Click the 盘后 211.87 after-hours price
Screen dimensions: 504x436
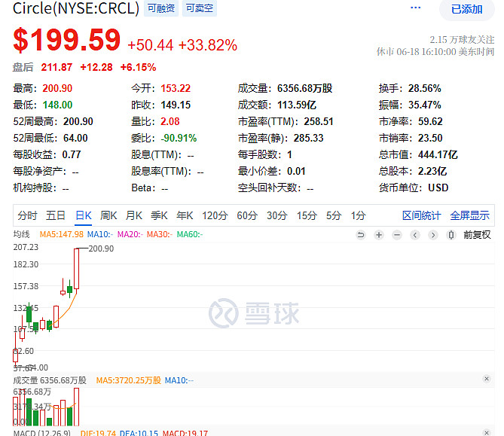(x=57, y=67)
